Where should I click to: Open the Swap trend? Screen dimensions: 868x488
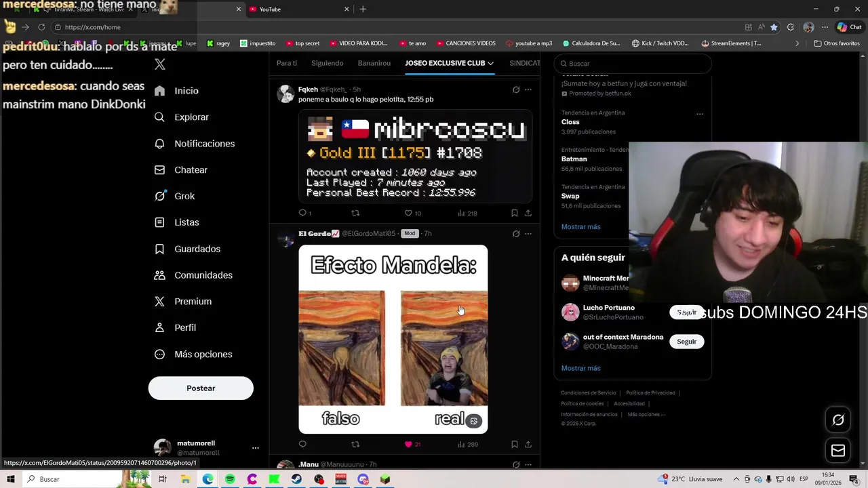(570, 196)
